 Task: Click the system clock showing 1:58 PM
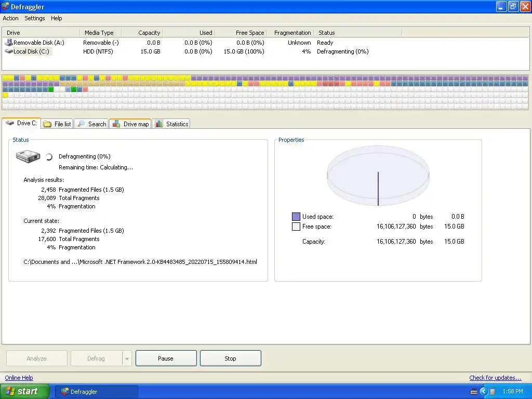[x=513, y=392]
